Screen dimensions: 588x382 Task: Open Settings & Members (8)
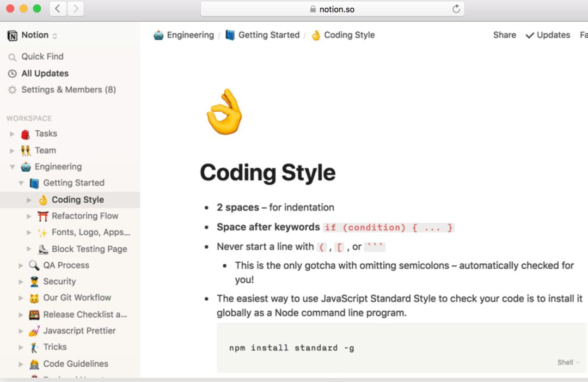[70, 90]
